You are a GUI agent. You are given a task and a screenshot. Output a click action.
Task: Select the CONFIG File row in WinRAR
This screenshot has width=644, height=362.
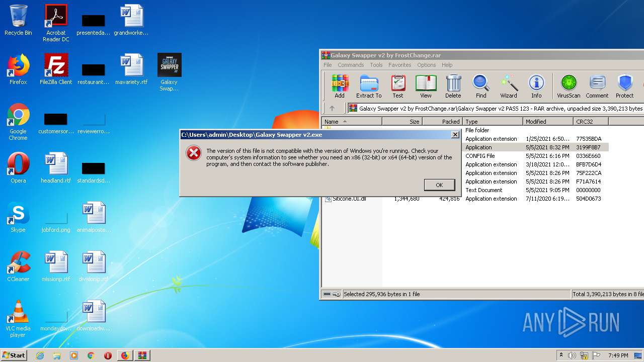(x=535, y=156)
